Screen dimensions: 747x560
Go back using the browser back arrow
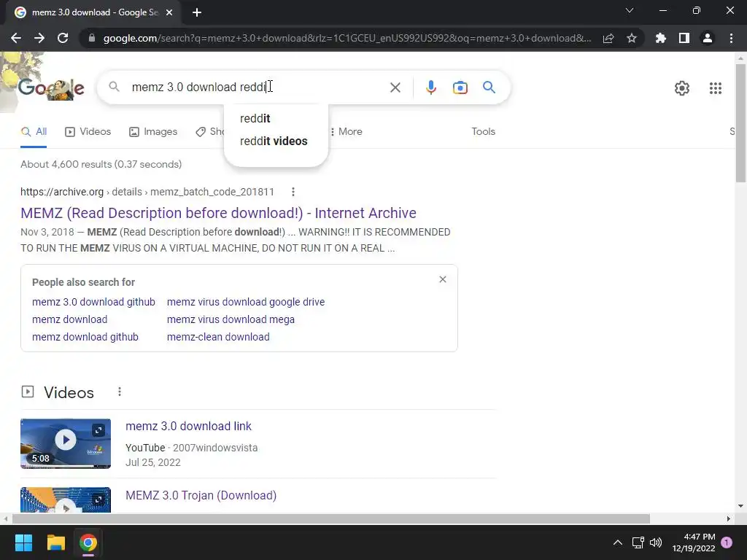(16, 38)
